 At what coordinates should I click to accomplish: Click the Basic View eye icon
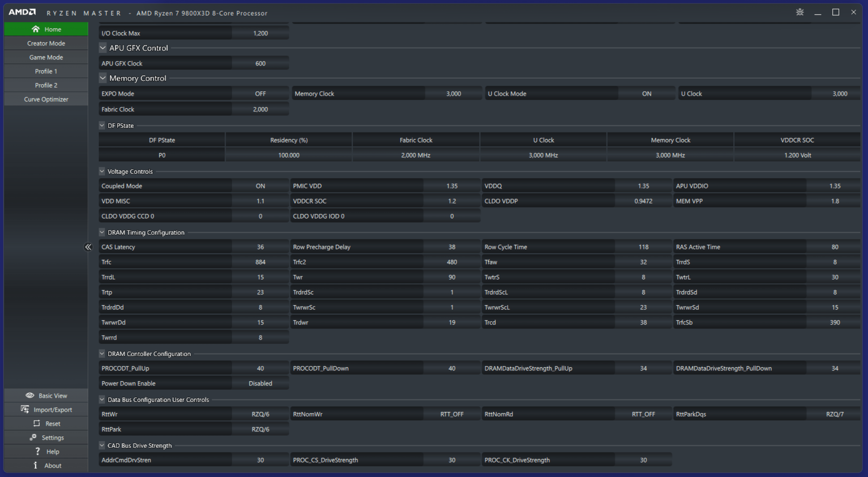(x=30, y=396)
